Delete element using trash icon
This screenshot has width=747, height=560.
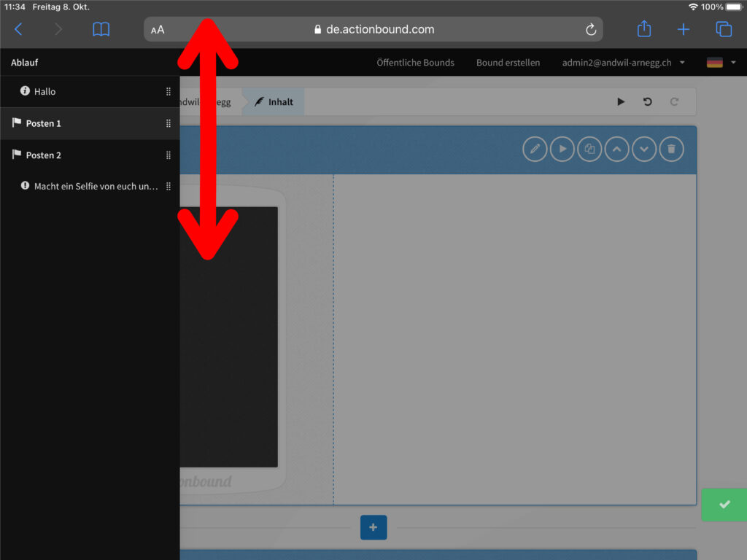(671, 149)
